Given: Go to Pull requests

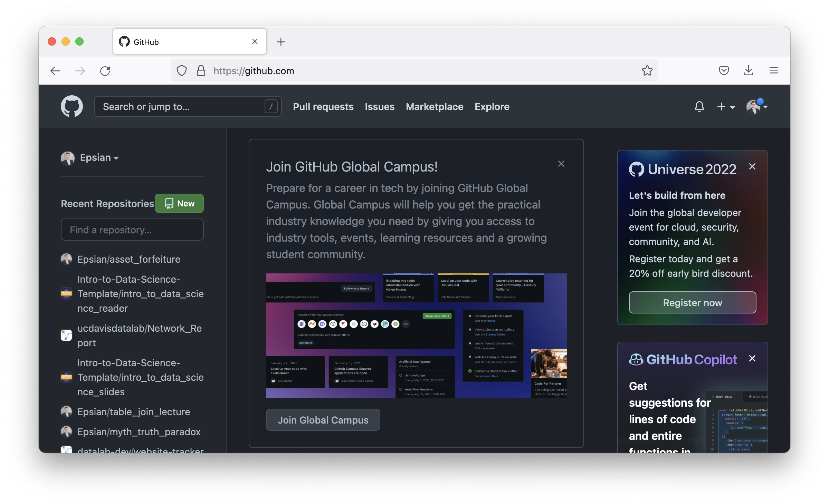Looking at the screenshot, I should coord(323,107).
